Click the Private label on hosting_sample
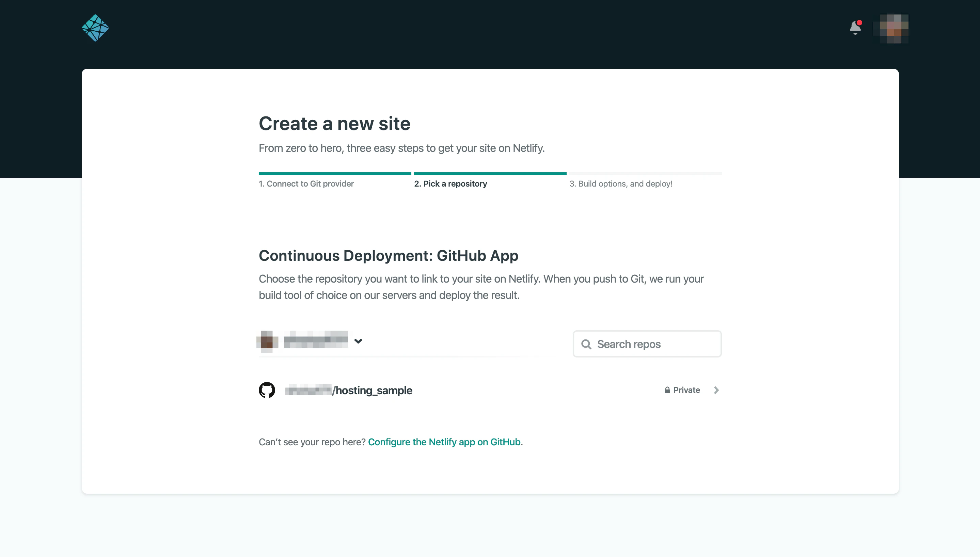 pos(686,390)
